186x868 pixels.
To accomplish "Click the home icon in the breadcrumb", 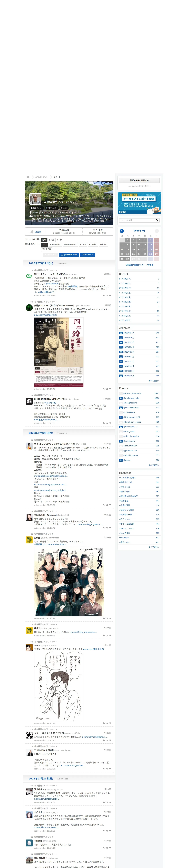I will [28, 177].
